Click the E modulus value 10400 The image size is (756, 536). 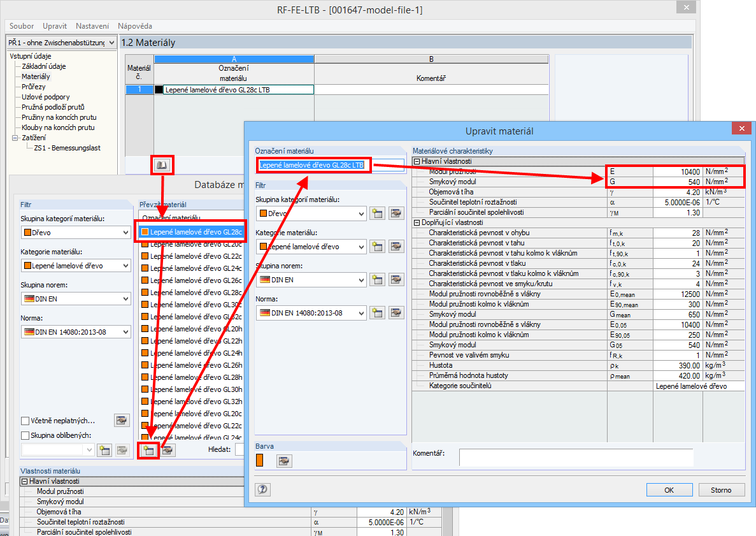click(x=678, y=171)
